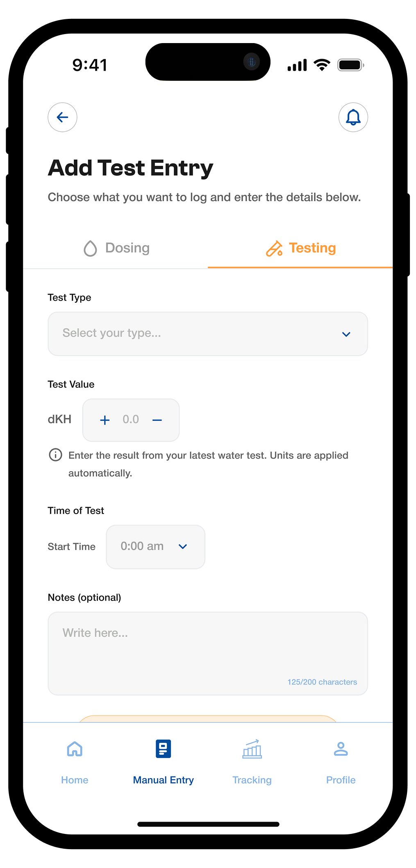
Task: Open the Profile label in bottom navigation
Action: (341, 780)
